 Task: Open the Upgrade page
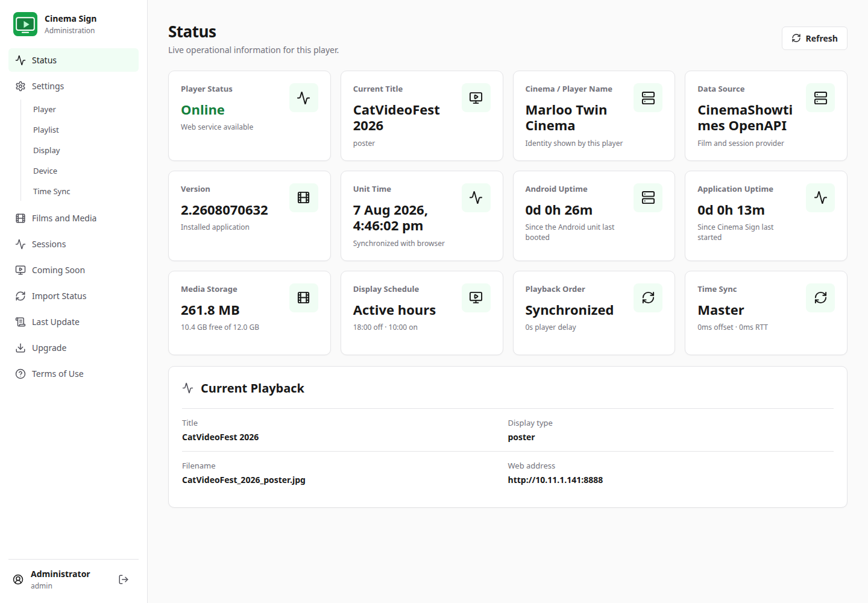tap(74, 348)
